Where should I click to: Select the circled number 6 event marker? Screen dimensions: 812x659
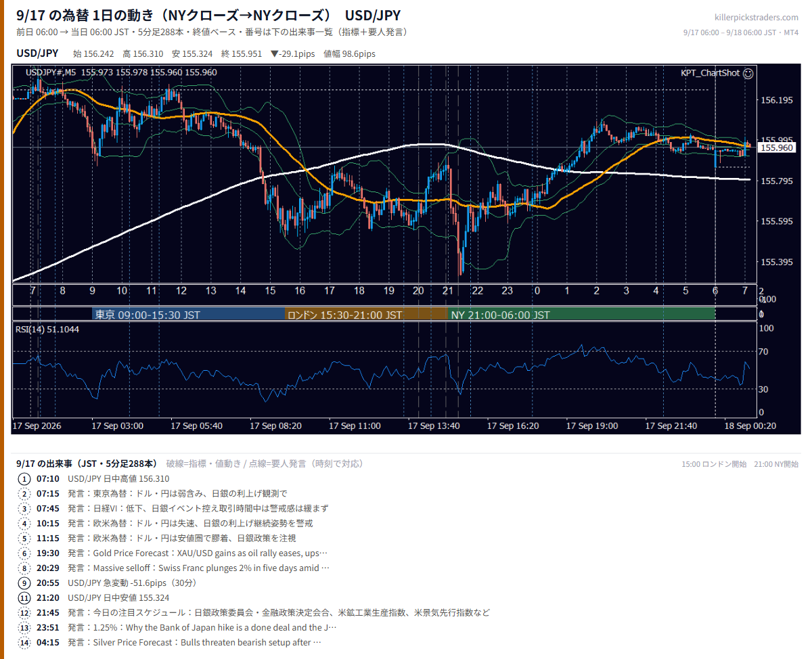[x=25, y=553]
